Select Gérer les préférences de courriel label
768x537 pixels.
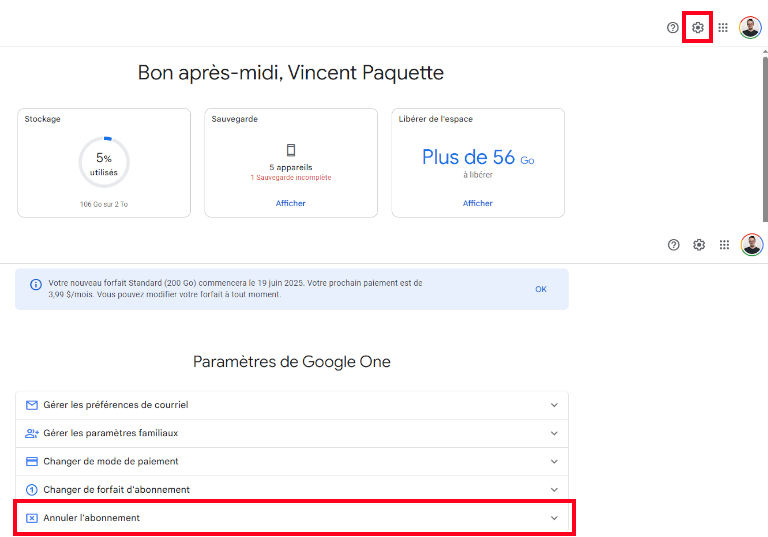[116, 405]
